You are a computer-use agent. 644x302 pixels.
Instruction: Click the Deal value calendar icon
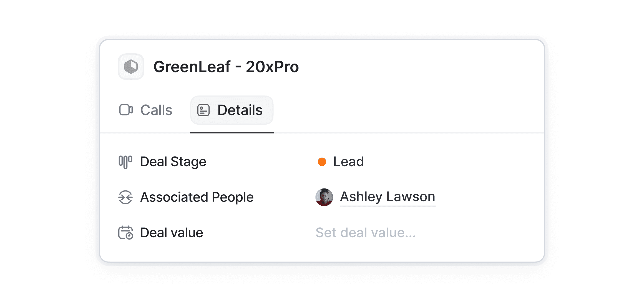pos(125,233)
